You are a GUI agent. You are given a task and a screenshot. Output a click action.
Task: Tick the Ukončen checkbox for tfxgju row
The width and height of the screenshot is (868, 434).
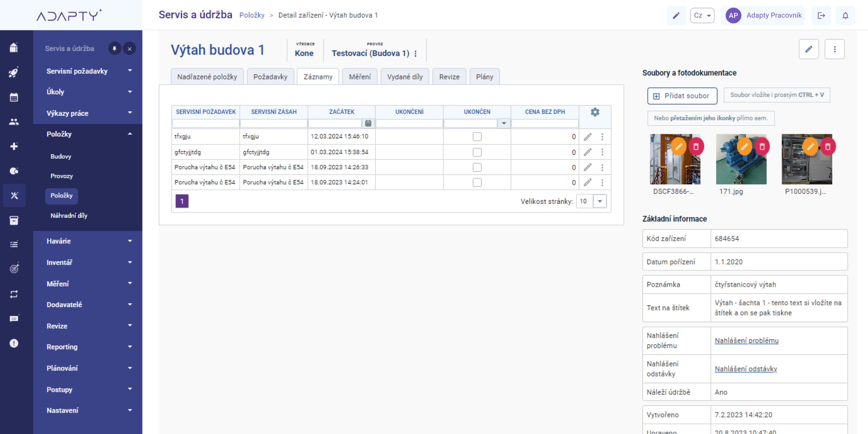pos(477,137)
